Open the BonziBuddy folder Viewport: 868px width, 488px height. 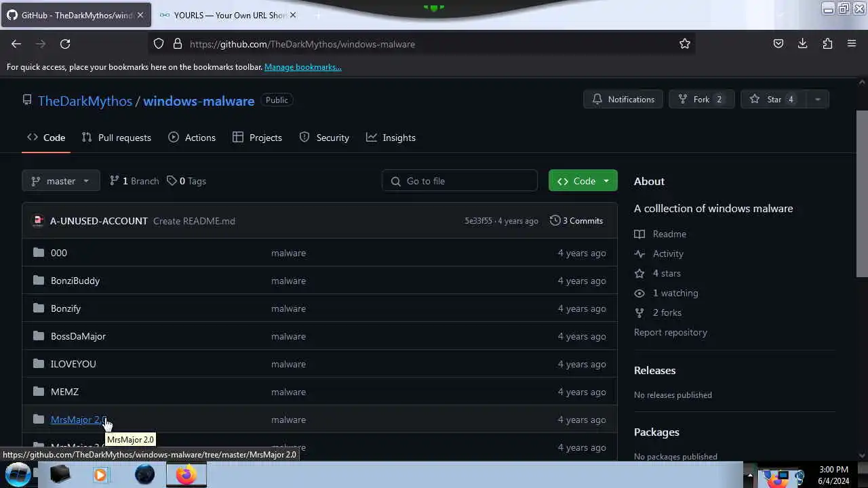pyautogui.click(x=75, y=281)
